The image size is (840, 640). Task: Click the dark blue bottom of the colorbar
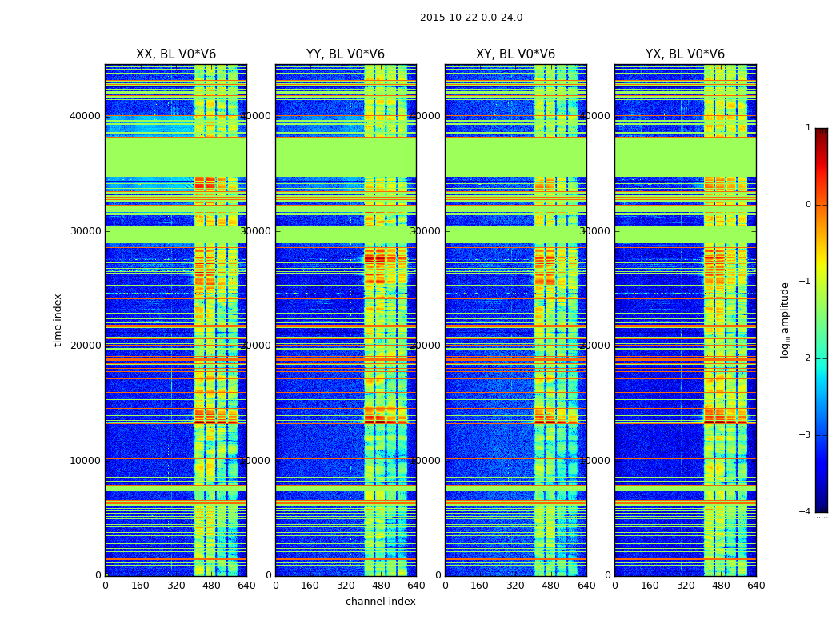(822, 508)
